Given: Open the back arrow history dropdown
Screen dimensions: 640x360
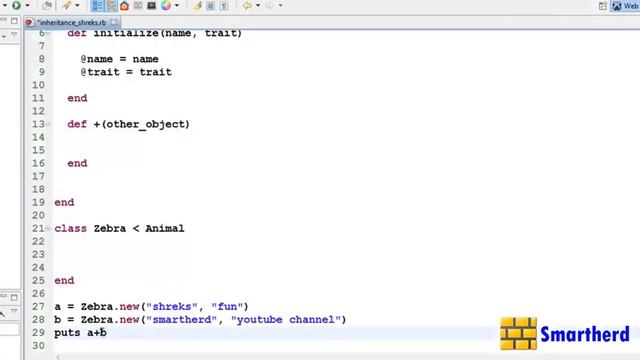Looking at the screenshot, I should (258, 5).
